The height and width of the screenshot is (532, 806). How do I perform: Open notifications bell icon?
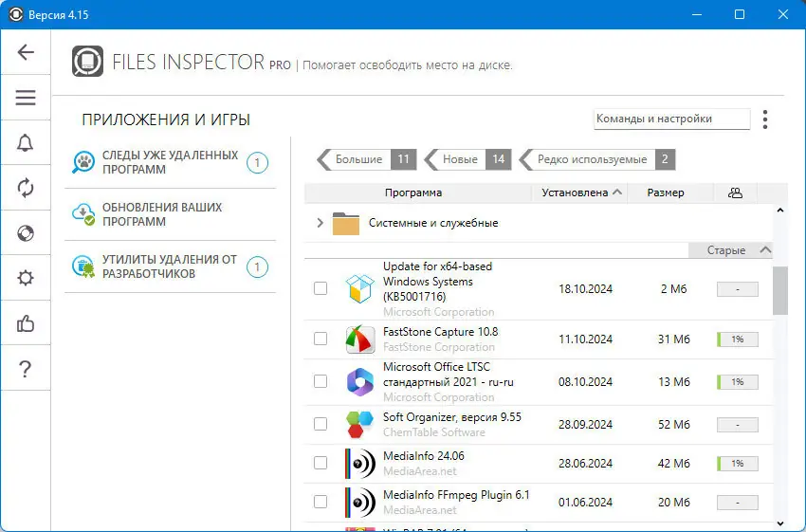pos(26,143)
